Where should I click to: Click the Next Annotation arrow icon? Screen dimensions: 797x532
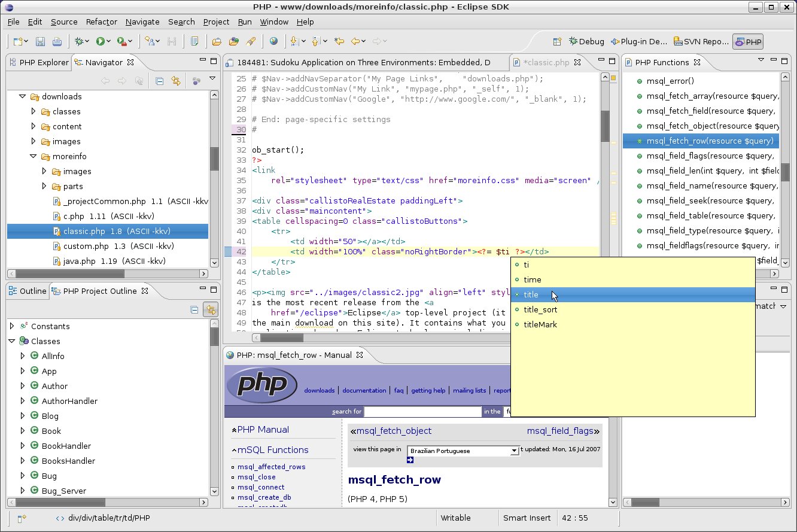click(x=294, y=41)
